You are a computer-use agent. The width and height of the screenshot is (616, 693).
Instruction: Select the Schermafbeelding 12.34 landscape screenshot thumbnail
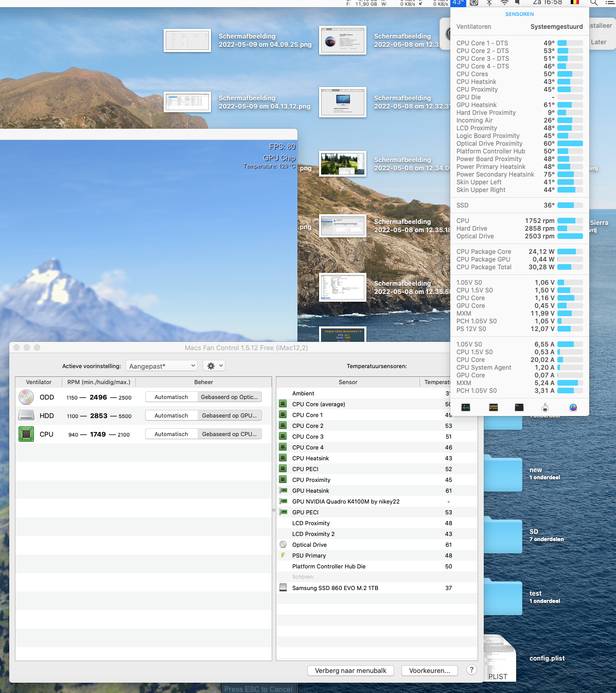point(343,164)
